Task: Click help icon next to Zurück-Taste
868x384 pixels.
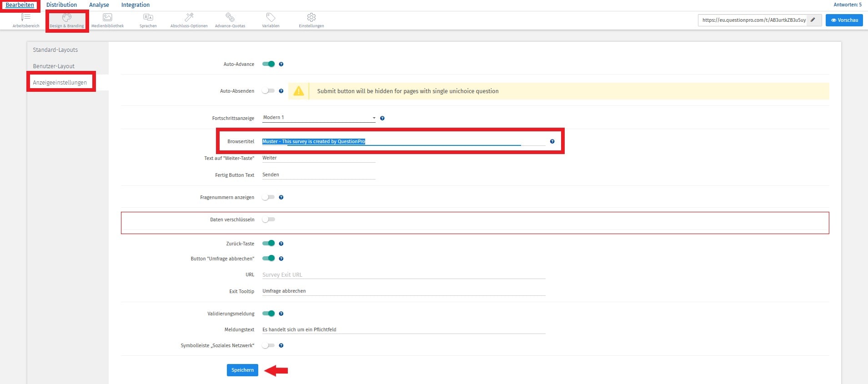Action: point(281,244)
